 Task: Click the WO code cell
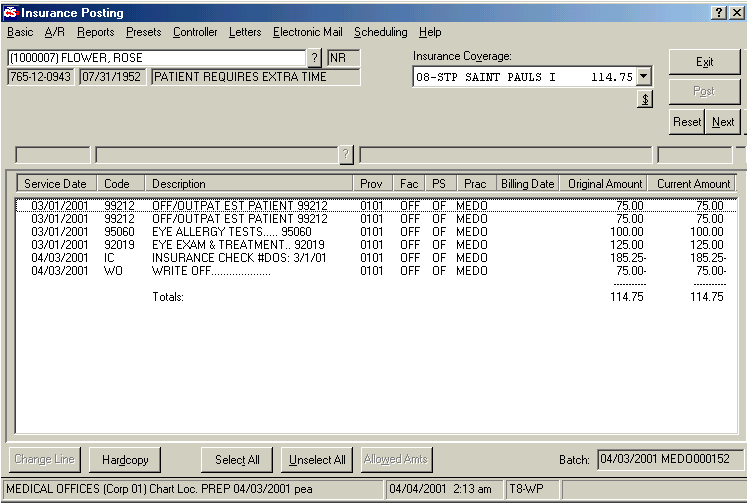(113, 271)
